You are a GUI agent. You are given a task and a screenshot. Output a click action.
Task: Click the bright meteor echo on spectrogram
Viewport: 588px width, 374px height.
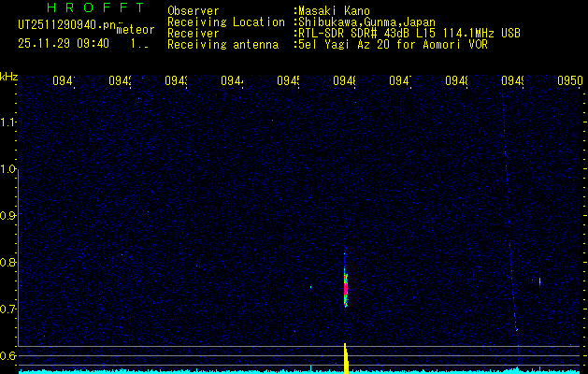345,283
